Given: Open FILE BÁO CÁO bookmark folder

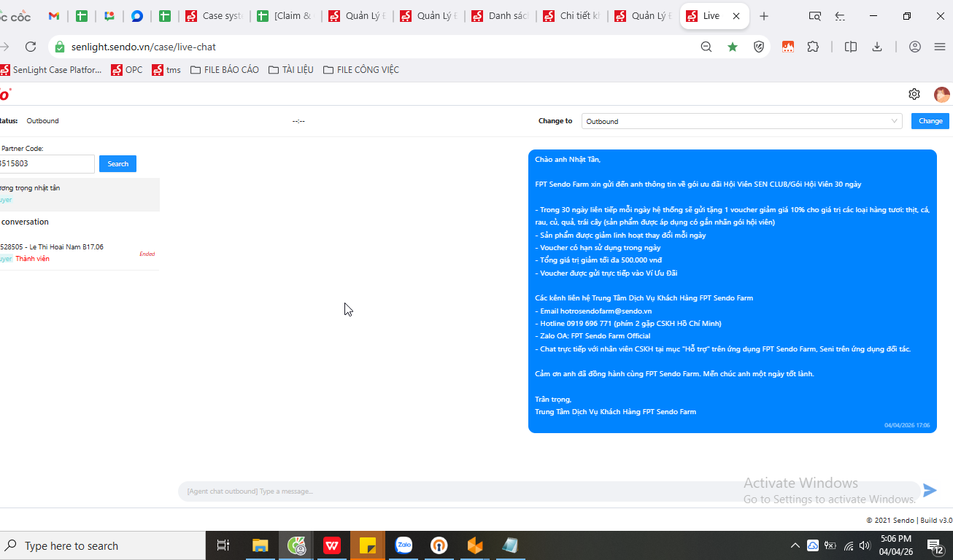Looking at the screenshot, I should tap(225, 70).
